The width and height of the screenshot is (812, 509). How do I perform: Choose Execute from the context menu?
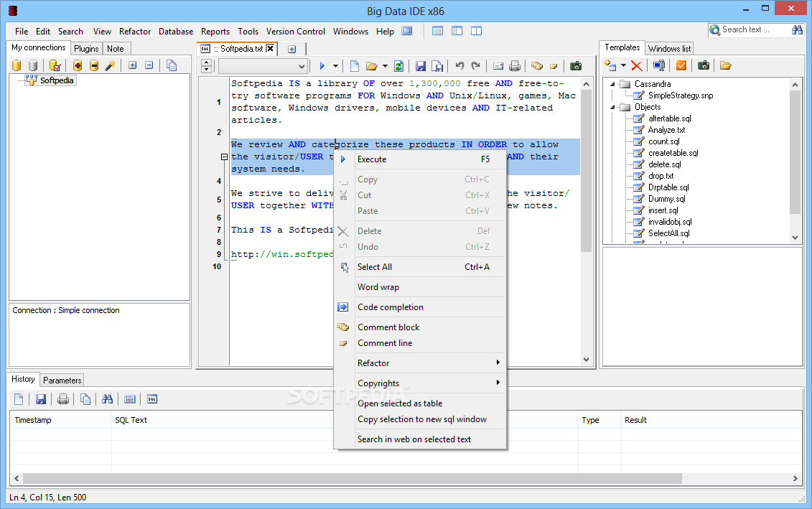pyautogui.click(x=419, y=159)
